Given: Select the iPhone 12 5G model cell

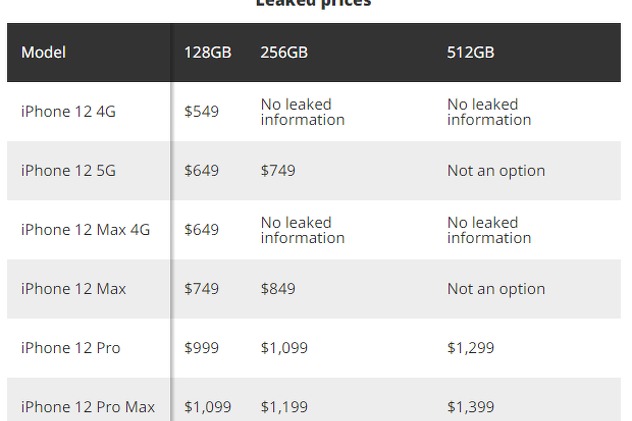Looking at the screenshot, I should [x=68, y=170].
